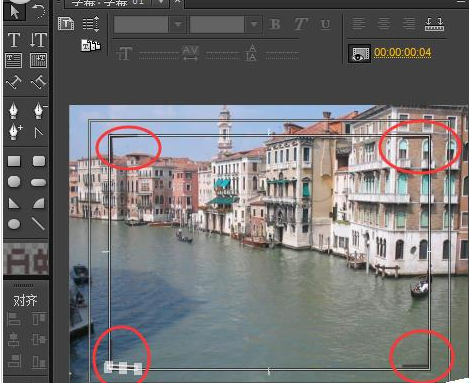Image resolution: width=469 pixels, height=383 pixels.
Task: Select the Clipped Corner Rectangle tool
Action: click(x=14, y=182)
